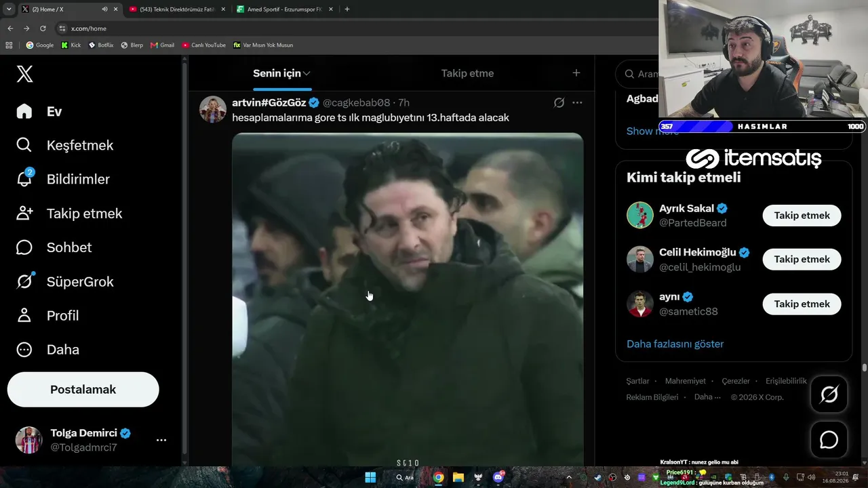The height and width of the screenshot is (488, 868).
Task: Expand the footer Daha… links menu
Action: (707, 397)
